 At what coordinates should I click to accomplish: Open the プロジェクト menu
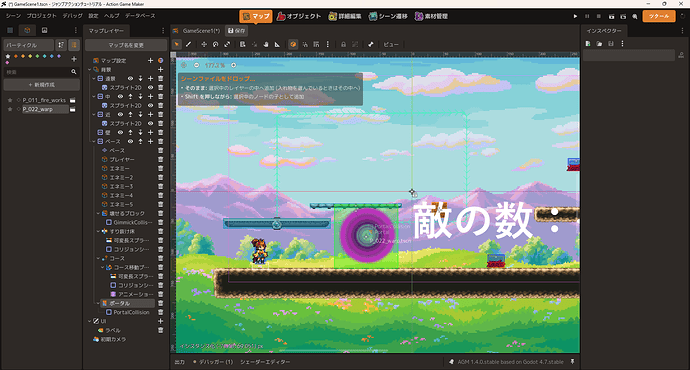(41, 16)
